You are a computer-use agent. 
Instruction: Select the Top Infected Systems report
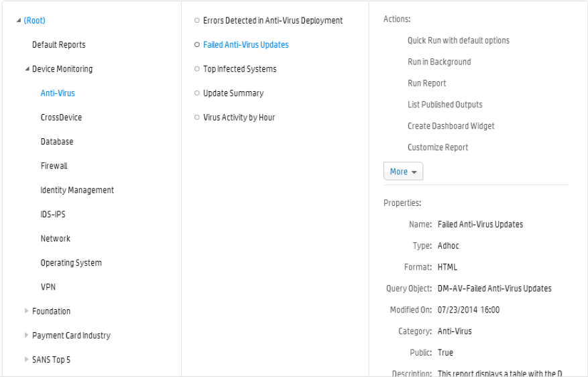[x=239, y=69]
